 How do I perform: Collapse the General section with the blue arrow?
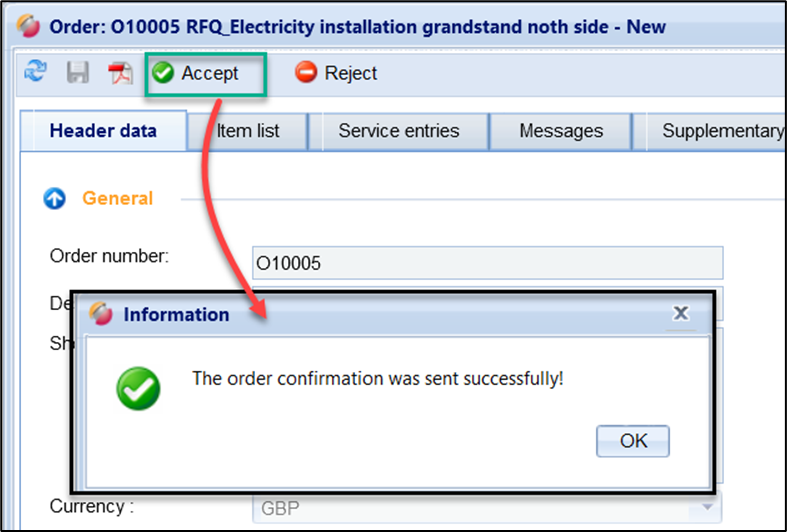point(55,199)
